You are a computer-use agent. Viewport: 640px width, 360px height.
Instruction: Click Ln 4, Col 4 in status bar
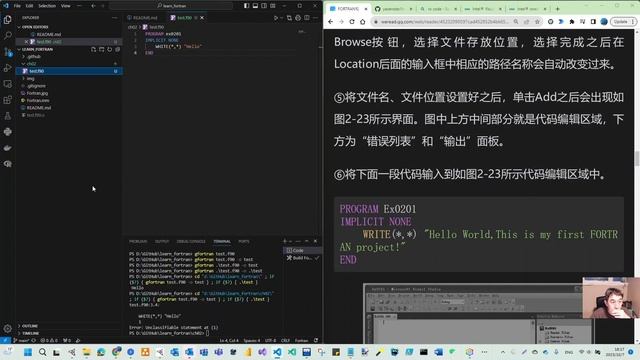tap(229, 340)
